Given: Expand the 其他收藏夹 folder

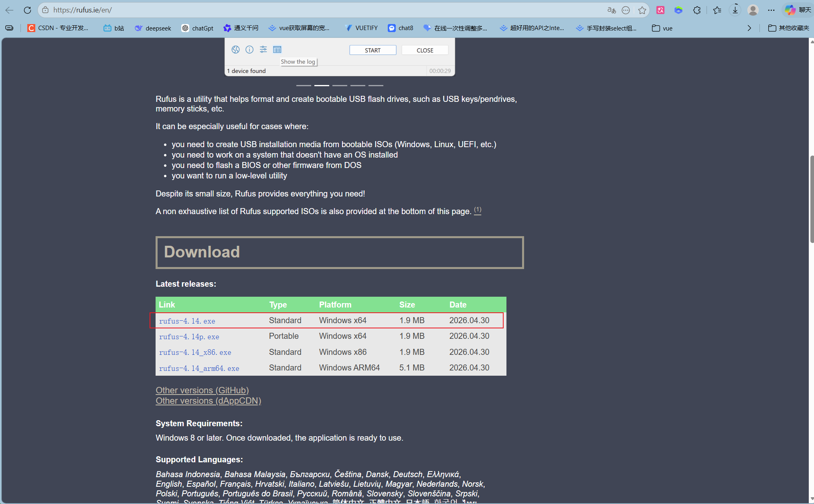Looking at the screenshot, I should tap(789, 28).
